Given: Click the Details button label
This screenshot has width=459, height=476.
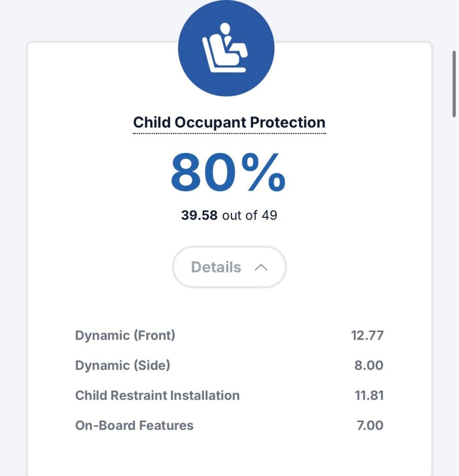Looking at the screenshot, I should point(216,267).
